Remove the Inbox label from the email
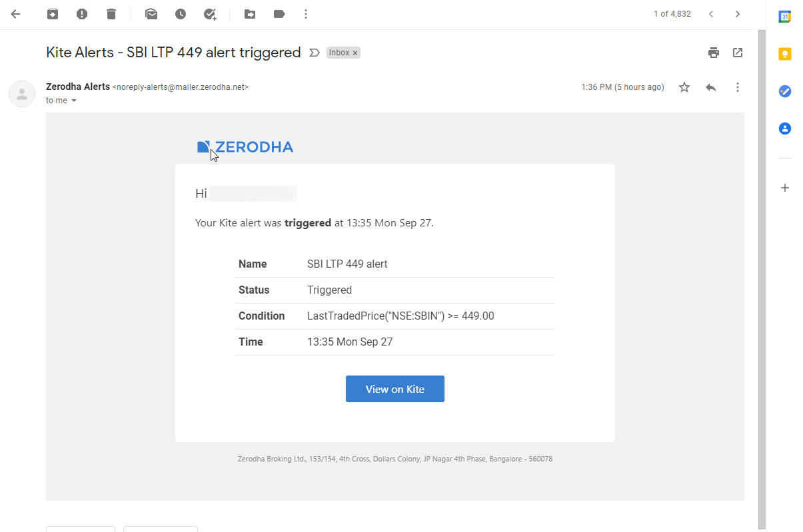The height and width of the screenshot is (532, 803). pos(355,53)
